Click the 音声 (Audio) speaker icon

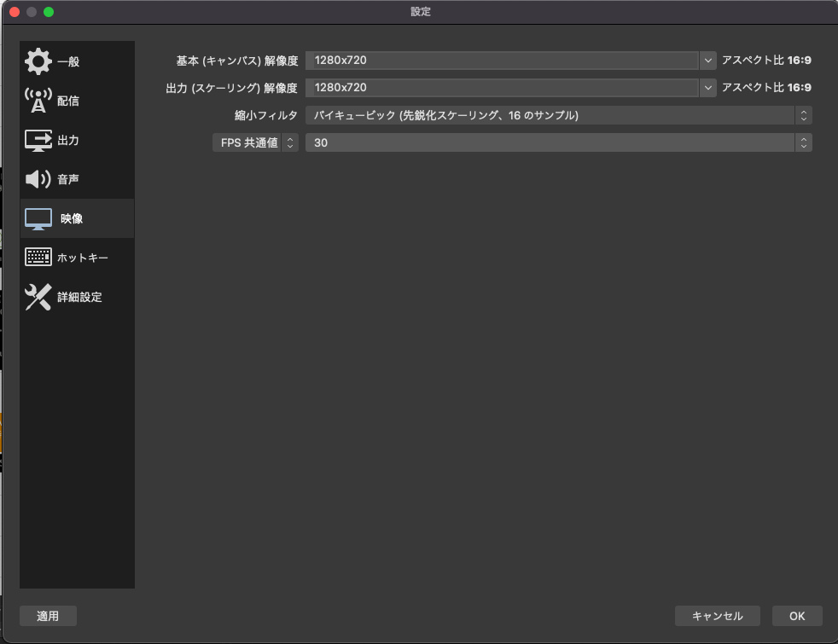38,179
